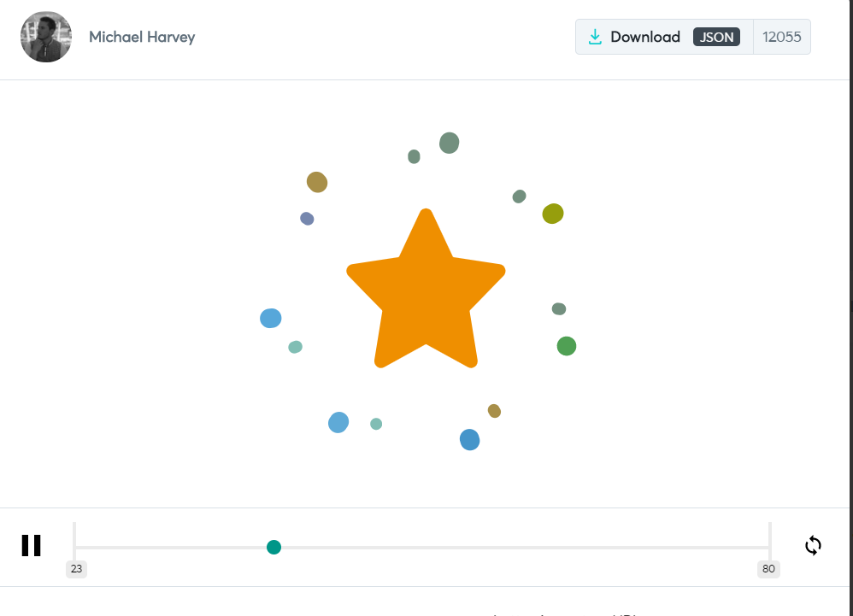Pause the animation playback
The width and height of the screenshot is (853, 616).
pyautogui.click(x=32, y=546)
